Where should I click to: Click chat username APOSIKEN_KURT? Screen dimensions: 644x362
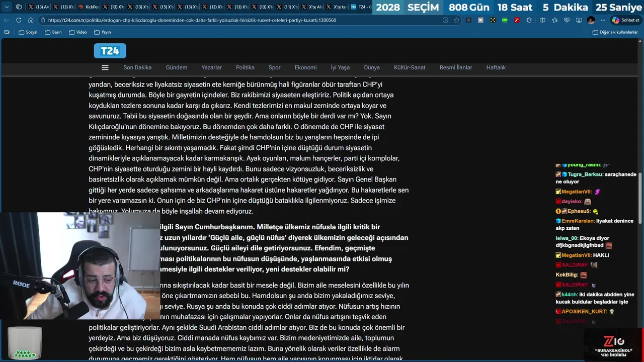coord(584,312)
